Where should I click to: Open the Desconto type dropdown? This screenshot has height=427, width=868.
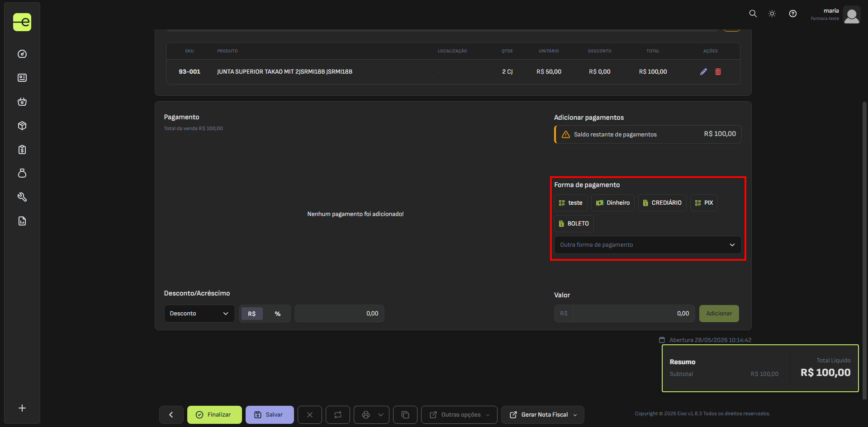[199, 314]
